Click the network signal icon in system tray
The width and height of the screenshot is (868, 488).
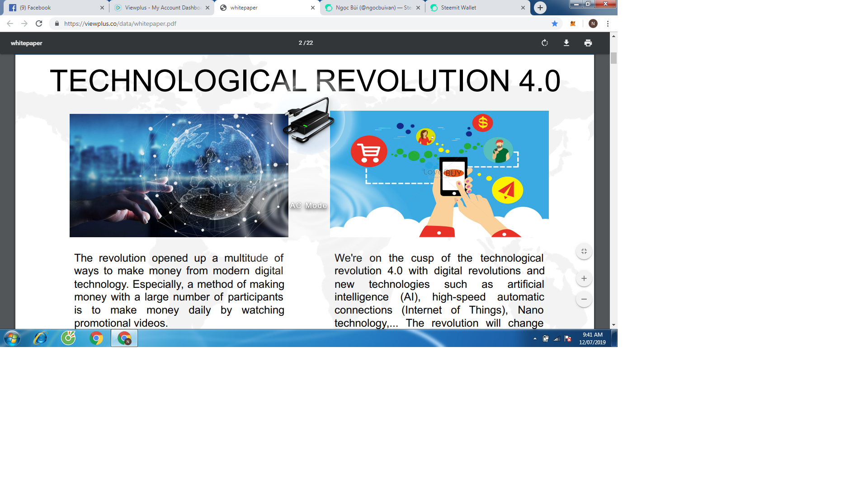coord(557,338)
